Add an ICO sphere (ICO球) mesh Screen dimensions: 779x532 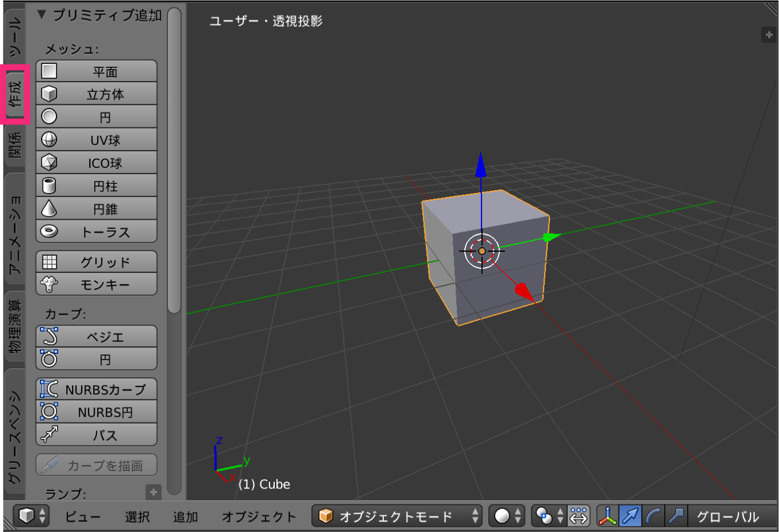point(97,163)
